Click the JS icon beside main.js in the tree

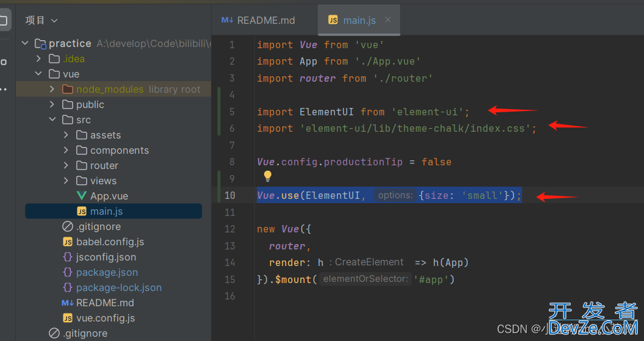pyautogui.click(x=82, y=211)
